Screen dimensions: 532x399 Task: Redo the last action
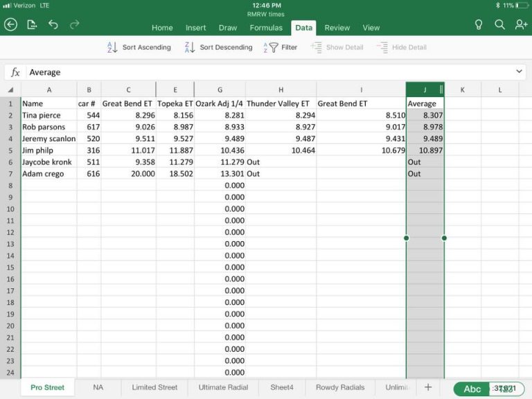pyautogui.click(x=75, y=24)
